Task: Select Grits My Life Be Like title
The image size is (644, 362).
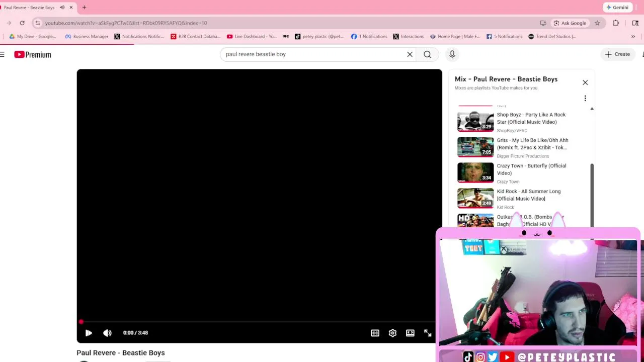Action: (x=532, y=144)
